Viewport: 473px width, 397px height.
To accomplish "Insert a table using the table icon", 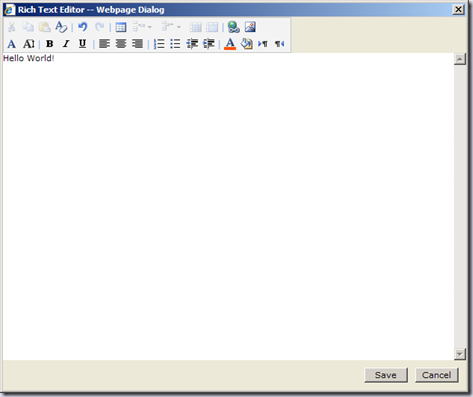I will [x=121, y=27].
